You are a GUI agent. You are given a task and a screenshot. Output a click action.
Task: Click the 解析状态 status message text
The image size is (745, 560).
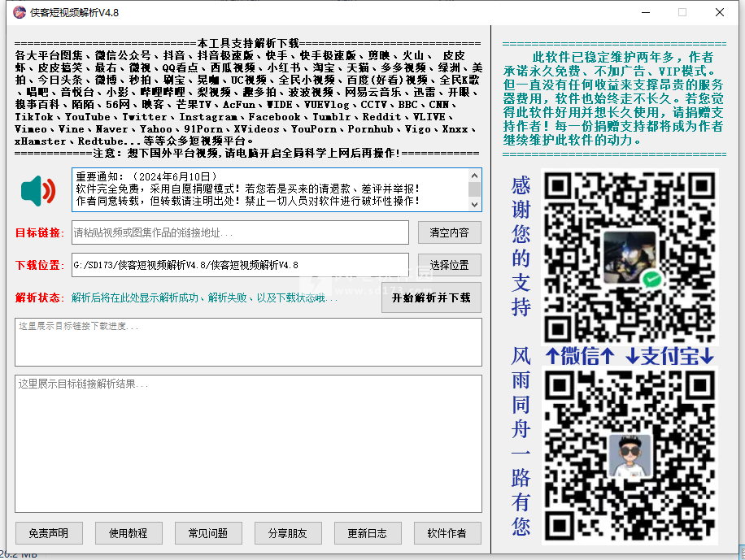point(204,297)
